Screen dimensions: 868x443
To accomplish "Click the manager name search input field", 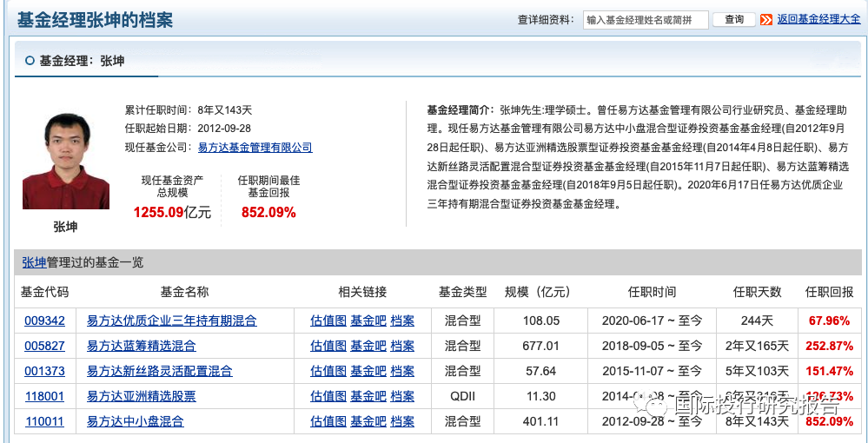I will 646,20.
